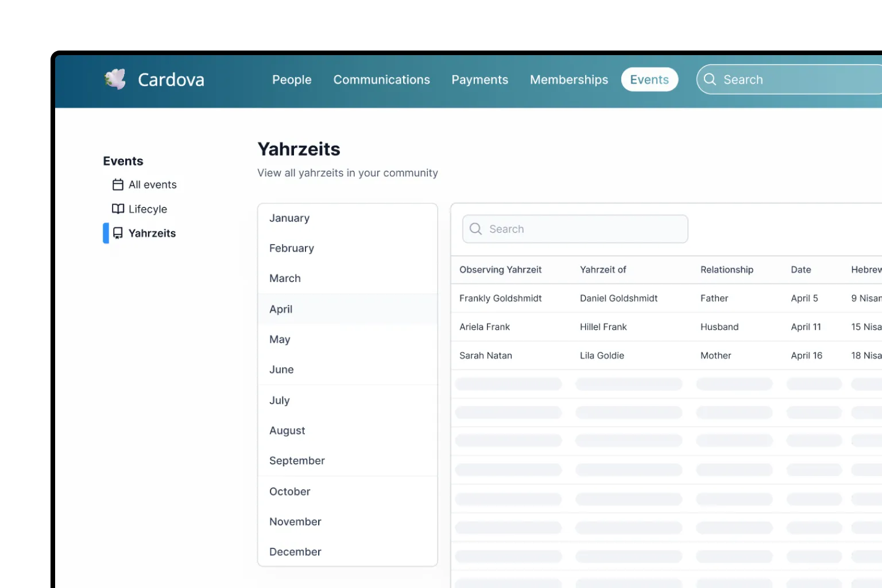882x588 pixels.
Task: Click the calendar icon beside All events
Action: 118,184
